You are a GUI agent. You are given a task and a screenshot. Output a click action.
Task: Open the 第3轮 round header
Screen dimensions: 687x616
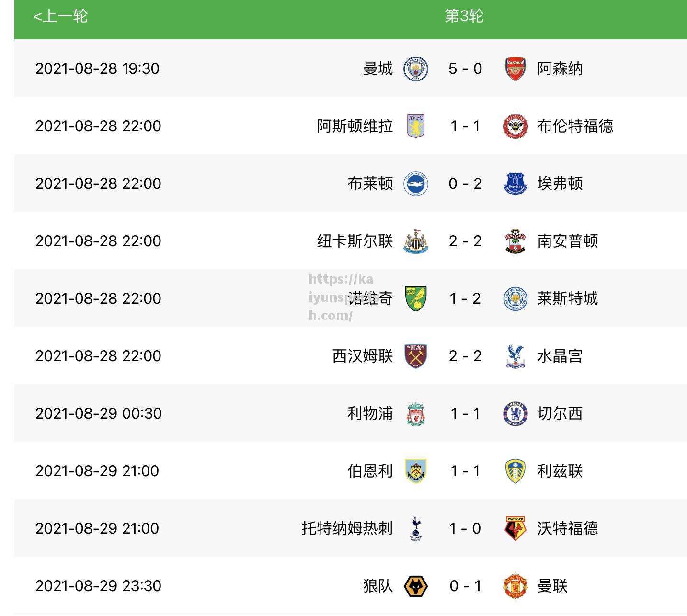click(464, 16)
